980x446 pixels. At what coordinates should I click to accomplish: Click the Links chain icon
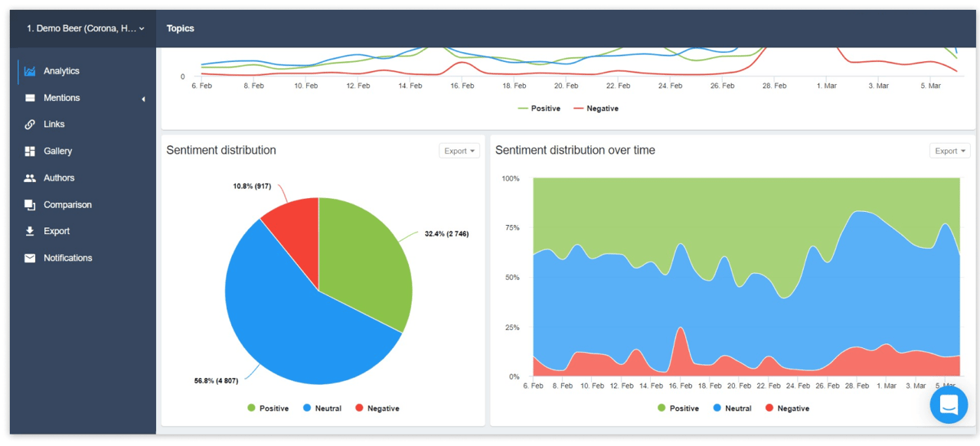[x=30, y=124]
